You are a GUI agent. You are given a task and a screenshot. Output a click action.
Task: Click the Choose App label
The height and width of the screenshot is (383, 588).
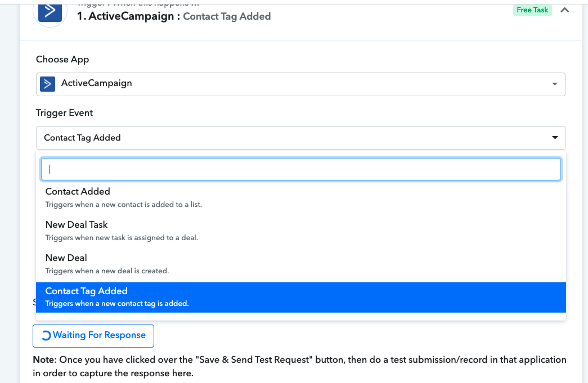tap(62, 60)
